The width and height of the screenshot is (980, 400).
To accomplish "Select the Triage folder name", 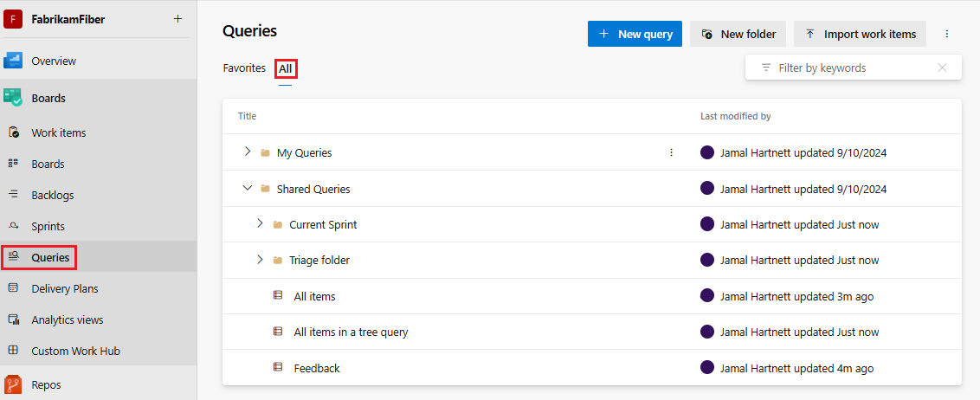I will (x=319, y=261).
